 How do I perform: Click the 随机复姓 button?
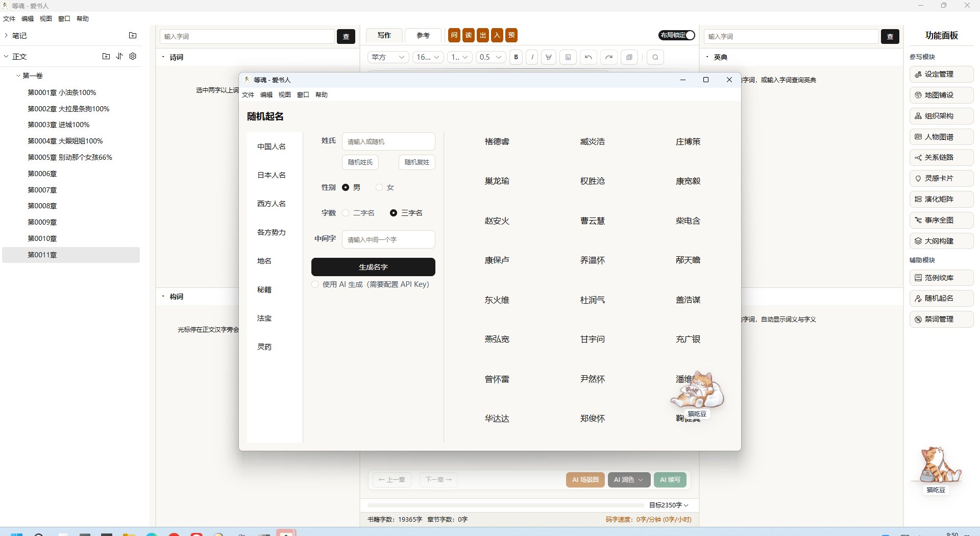[x=417, y=162]
